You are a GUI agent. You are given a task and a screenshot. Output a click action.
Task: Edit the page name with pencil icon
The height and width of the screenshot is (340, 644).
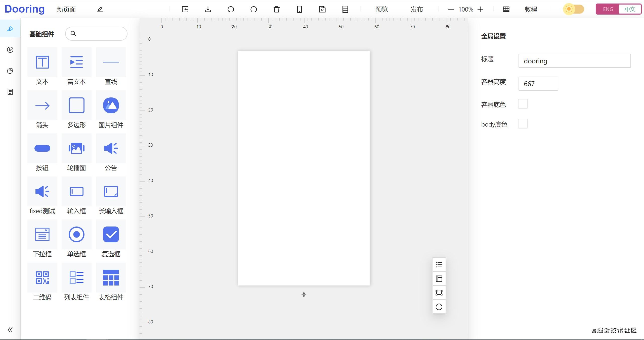tap(100, 9)
